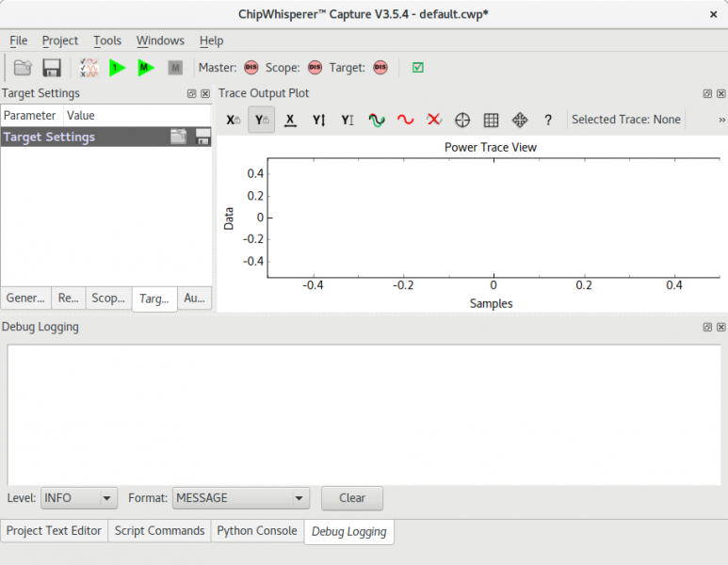Image resolution: width=728 pixels, height=565 pixels.
Task: Toggle the Y axis lock button
Action: click(x=262, y=120)
